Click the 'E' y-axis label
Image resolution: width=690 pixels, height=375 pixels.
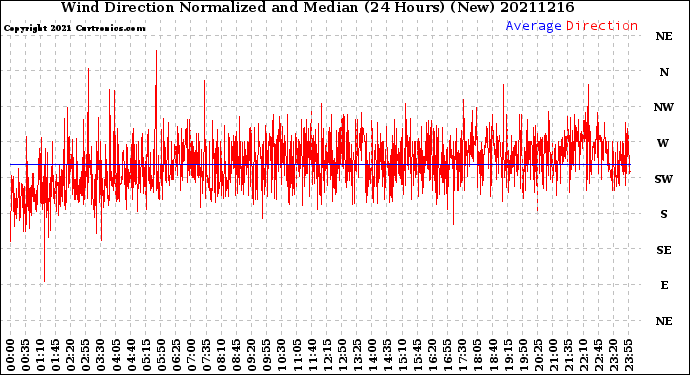pyautogui.click(x=664, y=285)
